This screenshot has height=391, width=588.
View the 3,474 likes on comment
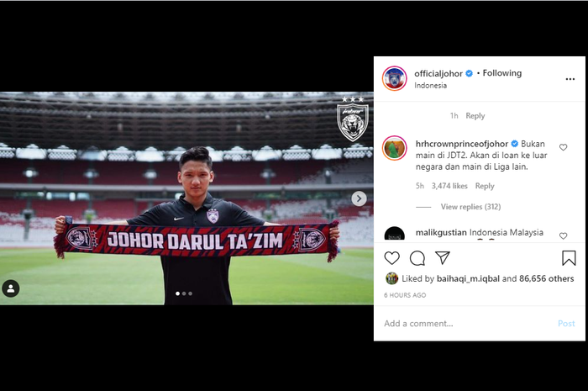pos(449,186)
